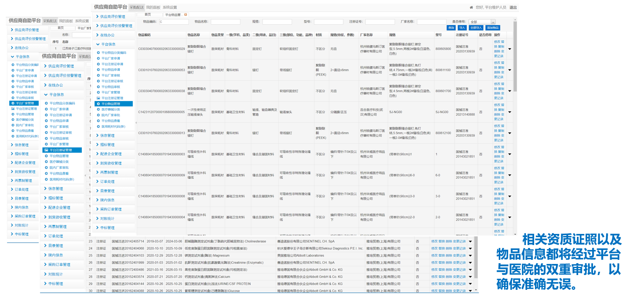
Task: Expand row actions arrow for model SJ-NG00
Action: pos(510,112)
